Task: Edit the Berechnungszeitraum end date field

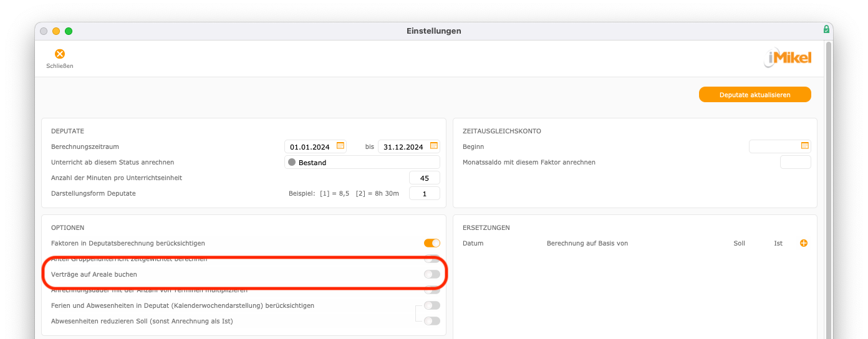Action: coord(409,146)
